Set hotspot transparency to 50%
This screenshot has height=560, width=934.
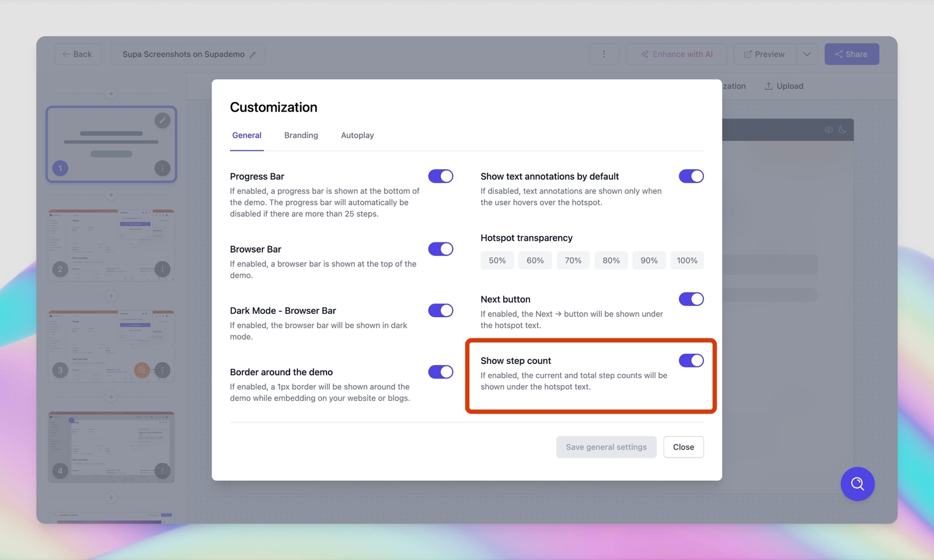(497, 260)
